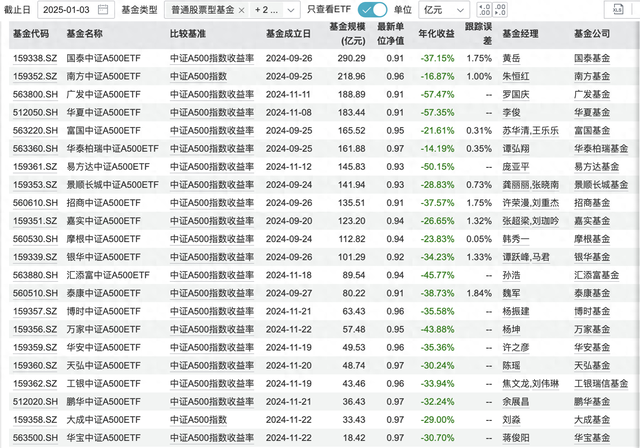Sort by 年化收益 column header

[436, 34]
